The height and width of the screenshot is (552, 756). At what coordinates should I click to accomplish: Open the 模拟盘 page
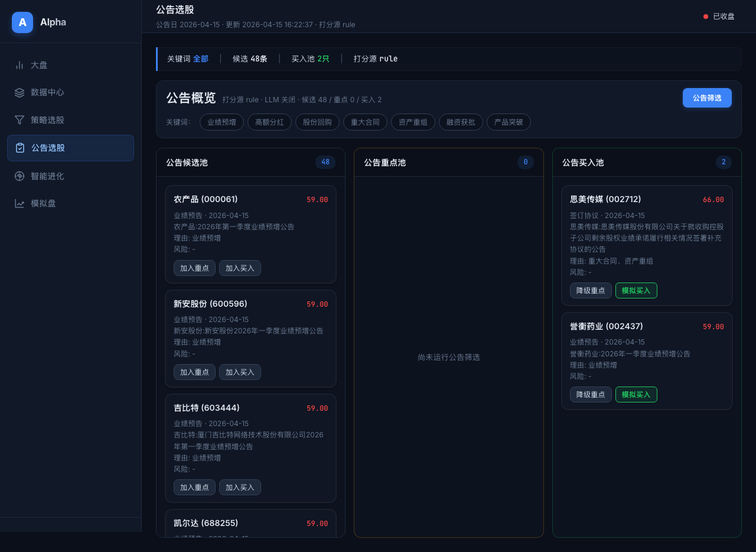pyautogui.click(x=70, y=203)
